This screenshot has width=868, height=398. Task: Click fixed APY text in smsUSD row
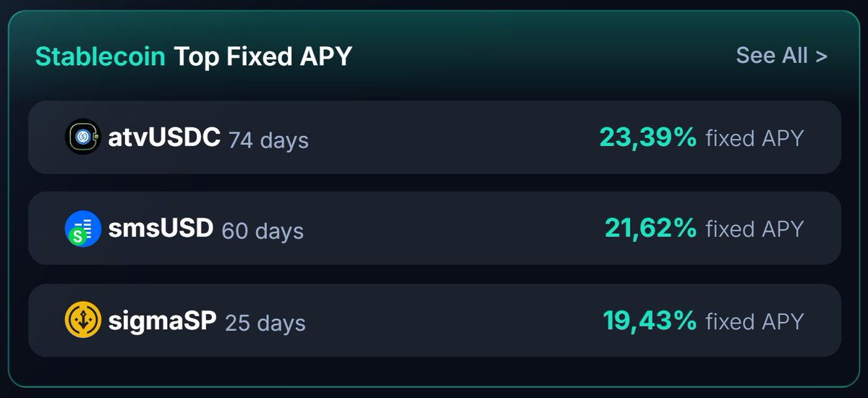754,229
